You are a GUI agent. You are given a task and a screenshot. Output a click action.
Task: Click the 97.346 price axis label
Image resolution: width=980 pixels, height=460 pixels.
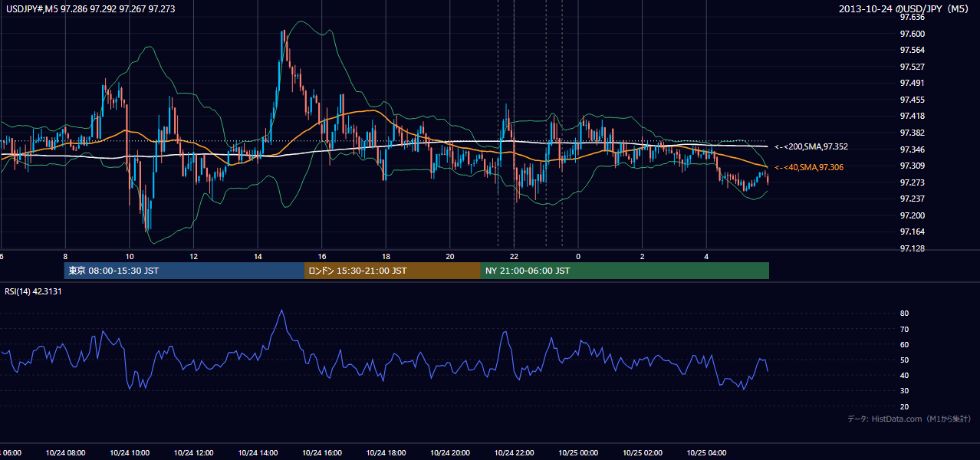pyautogui.click(x=913, y=149)
